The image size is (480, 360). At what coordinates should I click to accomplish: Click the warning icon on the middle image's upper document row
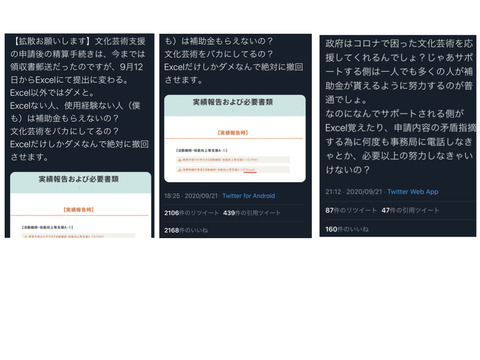point(180,160)
